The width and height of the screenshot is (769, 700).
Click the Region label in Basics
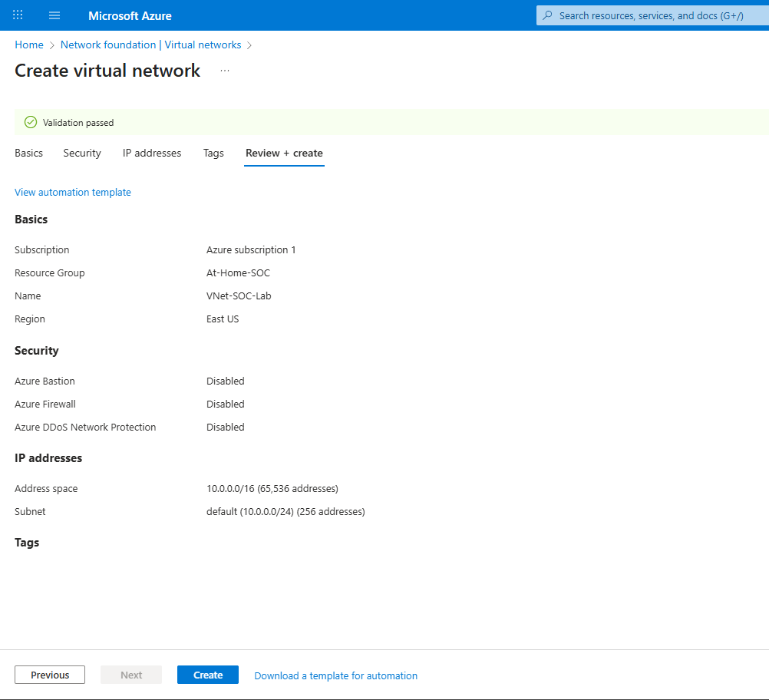(x=30, y=319)
